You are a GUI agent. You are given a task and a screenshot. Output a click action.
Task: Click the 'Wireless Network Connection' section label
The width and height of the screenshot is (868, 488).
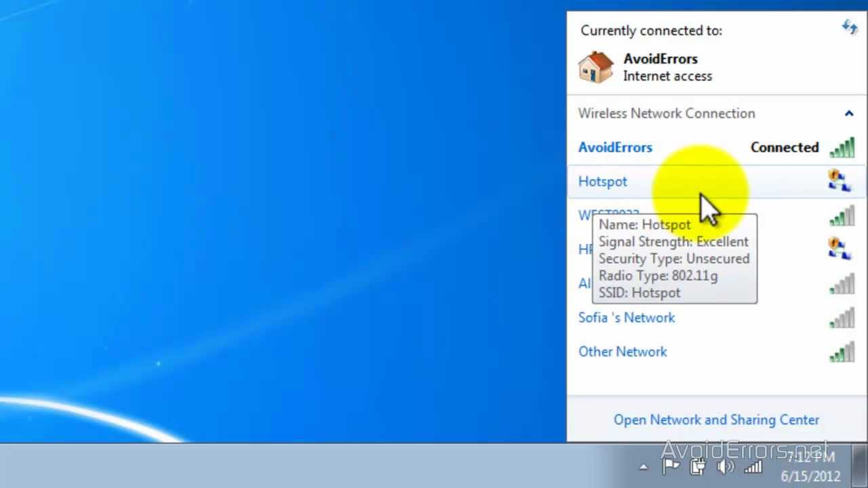667,113
